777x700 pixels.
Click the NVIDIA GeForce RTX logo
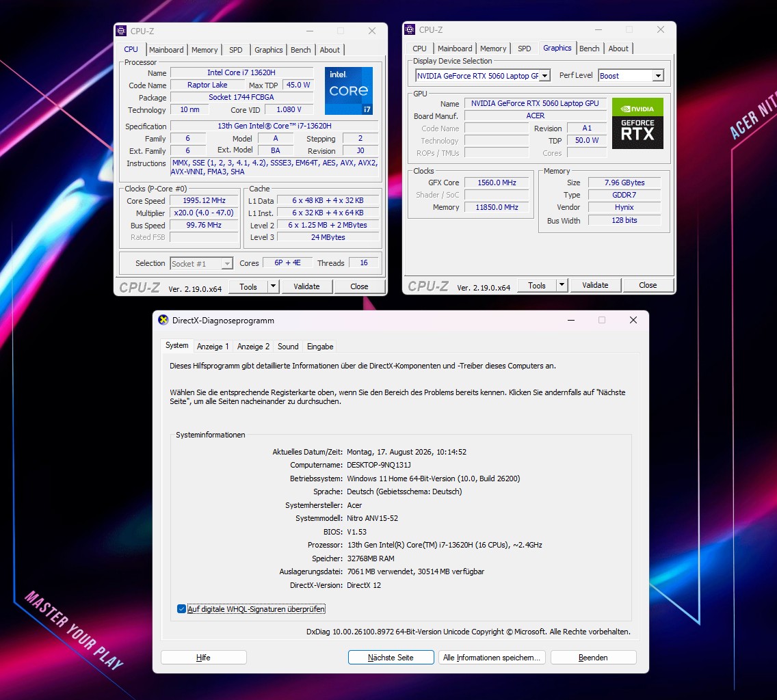[x=637, y=123]
